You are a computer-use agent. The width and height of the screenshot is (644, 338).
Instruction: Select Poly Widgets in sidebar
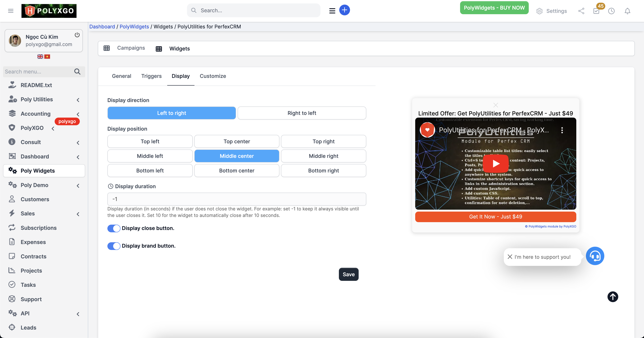(44, 171)
